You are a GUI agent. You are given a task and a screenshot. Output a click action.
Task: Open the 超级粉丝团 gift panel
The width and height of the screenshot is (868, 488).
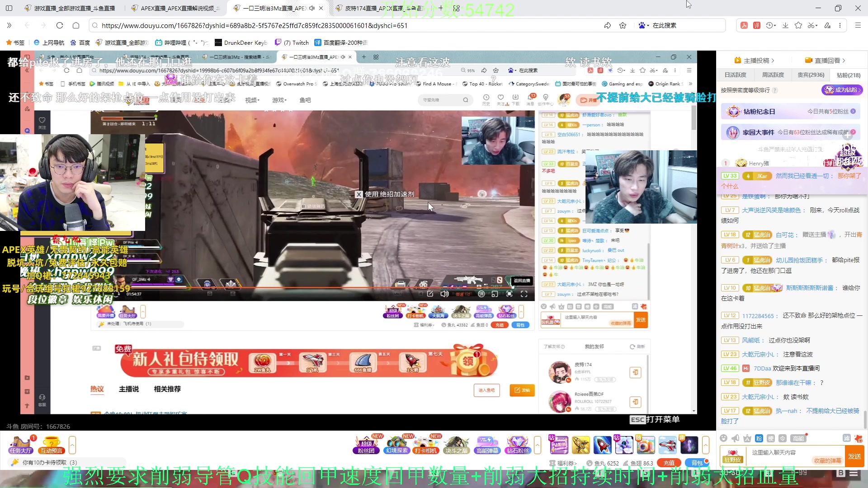(x=366, y=445)
